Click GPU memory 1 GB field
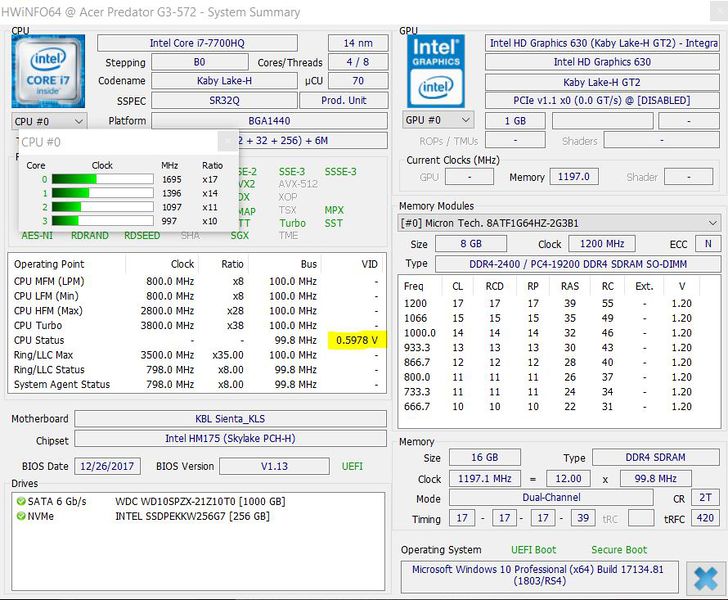The image size is (728, 600). coord(515,121)
